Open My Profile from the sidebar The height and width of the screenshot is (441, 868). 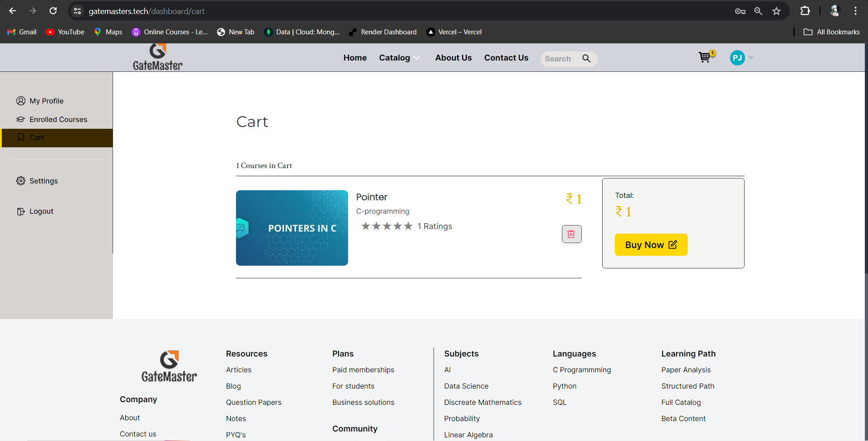[46, 101]
